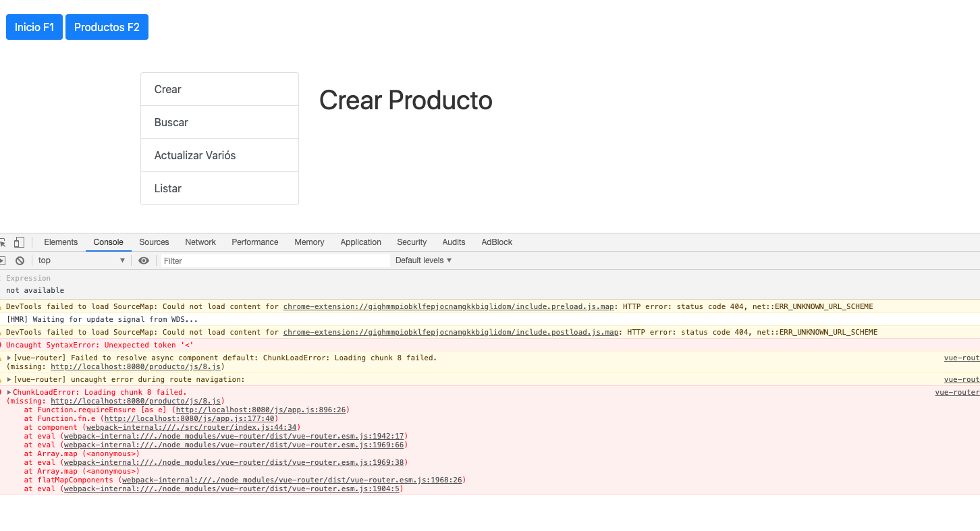Open the vue-router.esm.js:1968:26 link

click(292, 480)
